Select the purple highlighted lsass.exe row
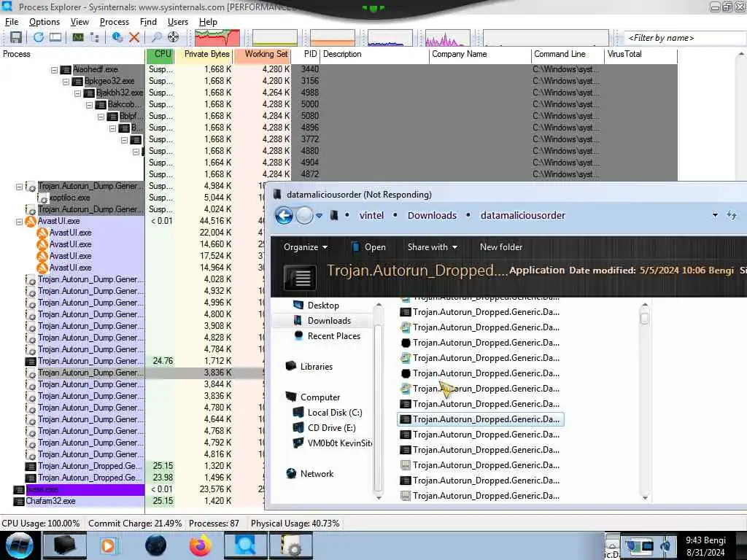Viewport: 747px width, 560px height. pyautogui.click(x=85, y=489)
